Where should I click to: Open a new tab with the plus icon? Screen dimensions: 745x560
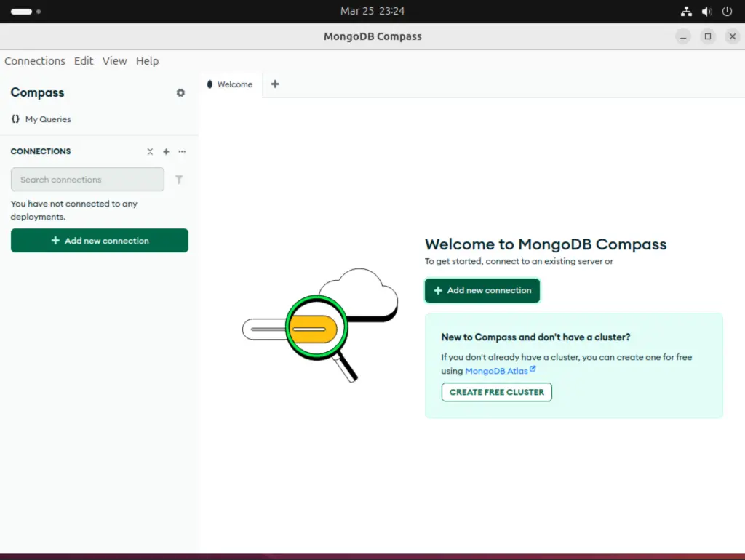coord(275,84)
